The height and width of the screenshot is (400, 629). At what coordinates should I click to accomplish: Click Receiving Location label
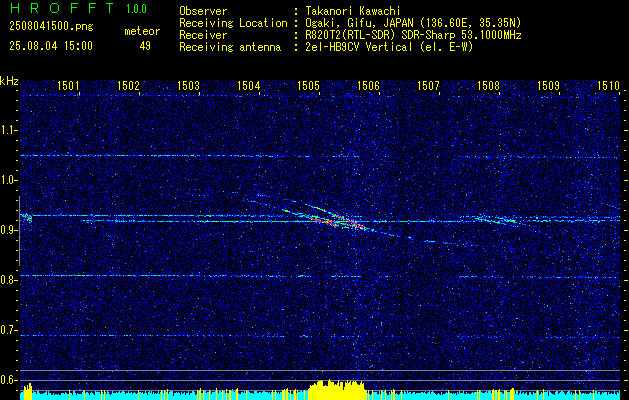(233, 23)
